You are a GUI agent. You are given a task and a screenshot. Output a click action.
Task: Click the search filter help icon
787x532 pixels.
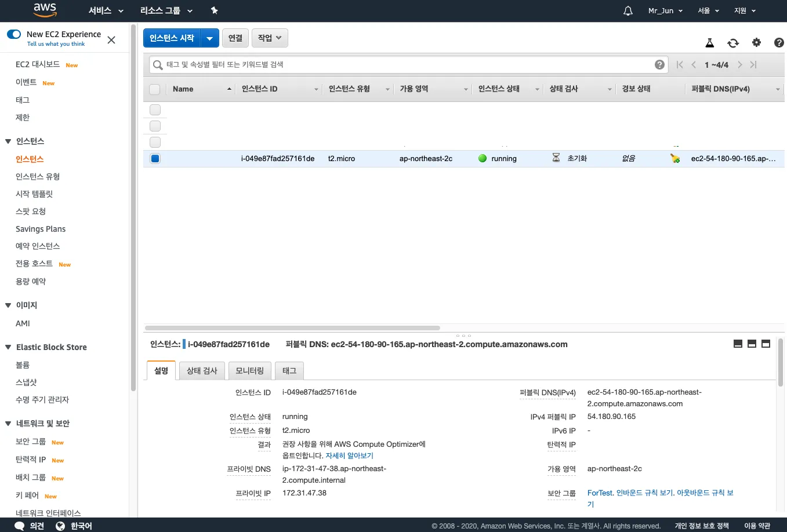pyautogui.click(x=659, y=65)
